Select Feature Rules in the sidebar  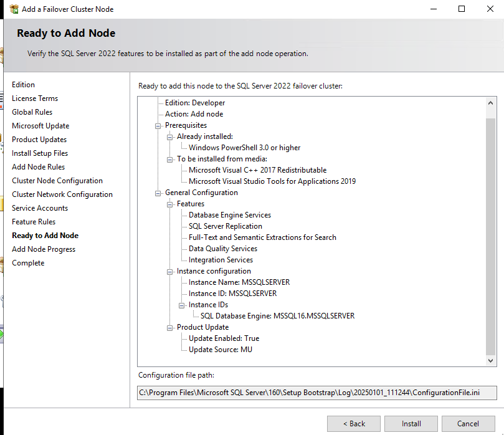pyautogui.click(x=34, y=222)
